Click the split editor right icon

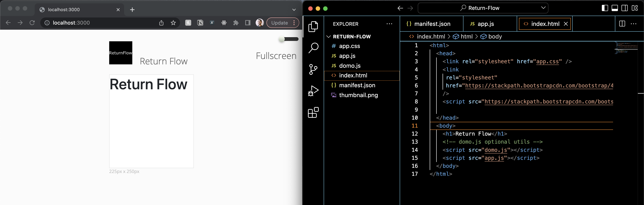pos(622,24)
